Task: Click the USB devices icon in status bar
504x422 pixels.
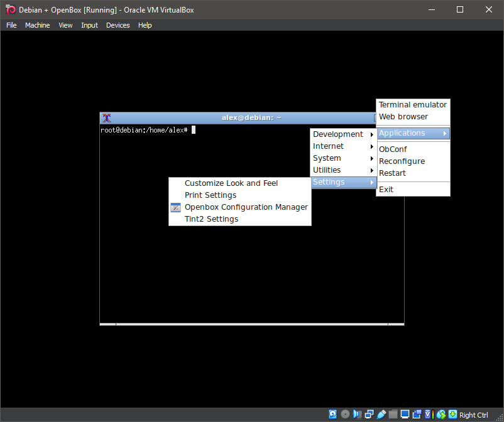Action: [x=381, y=414]
